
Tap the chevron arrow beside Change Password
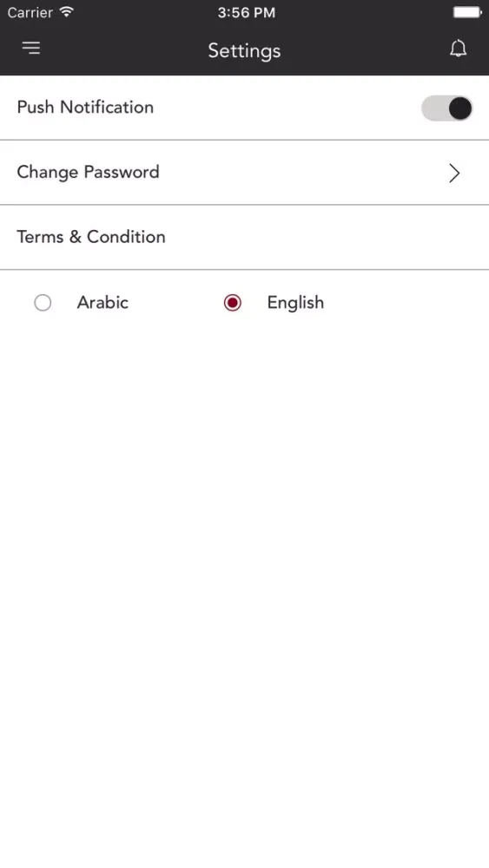454,173
